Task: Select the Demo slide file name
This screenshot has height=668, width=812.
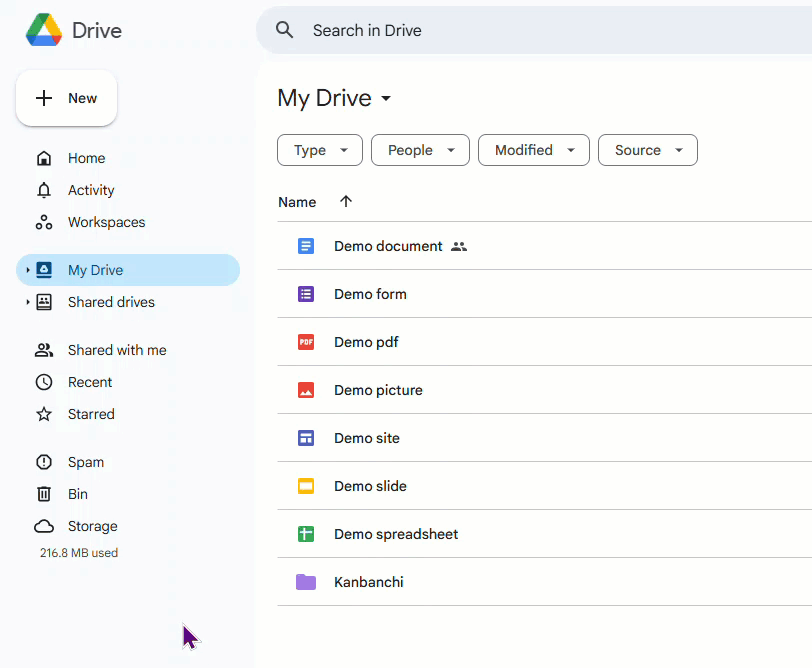Action: click(370, 486)
